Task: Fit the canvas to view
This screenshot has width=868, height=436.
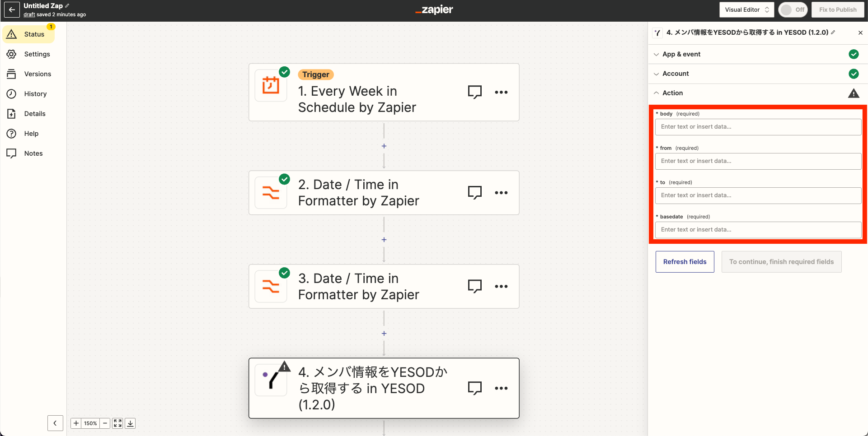Action: click(117, 423)
